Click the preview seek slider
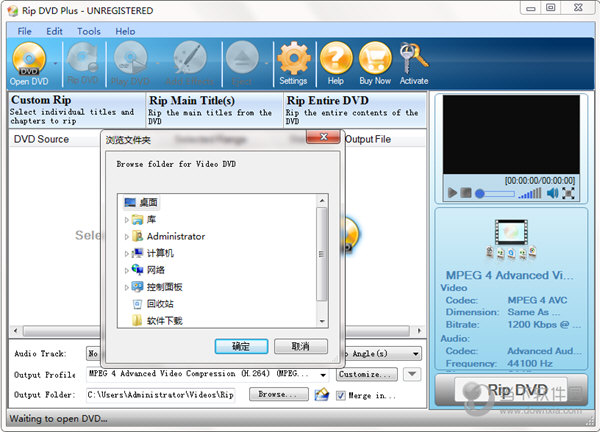Image resolution: width=600 pixels, height=432 pixels. pos(495,194)
